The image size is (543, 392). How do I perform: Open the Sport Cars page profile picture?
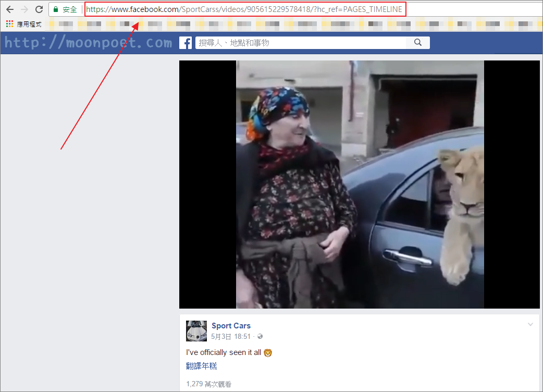pos(196,331)
